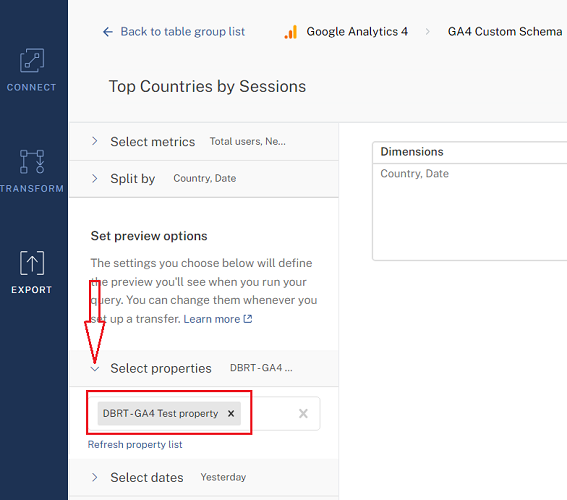Click the Dimensions panel header
The image size is (567, 500).
pos(470,152)
